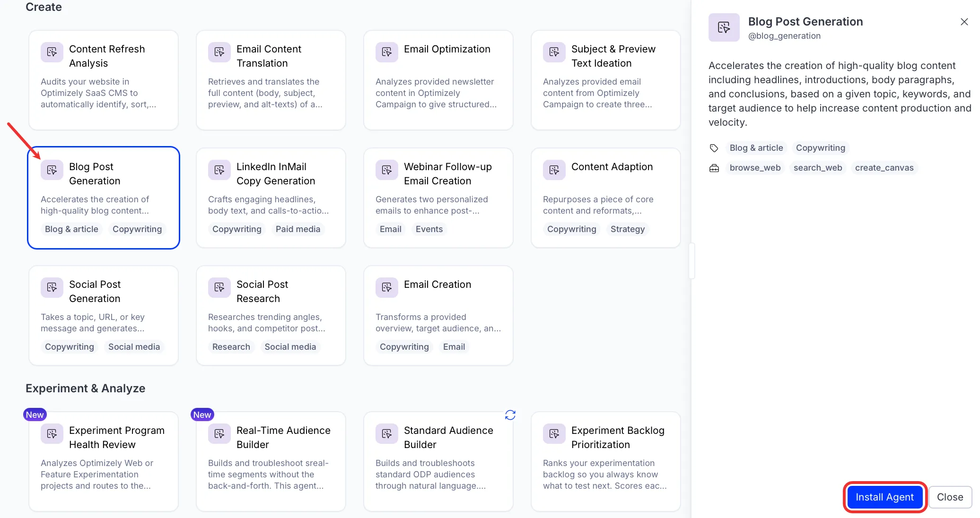Image resolution: width=980 pixels, height=518 pixels.
Task: Click the Paid media tag on LinkedIn card
Action: (298, 229)
